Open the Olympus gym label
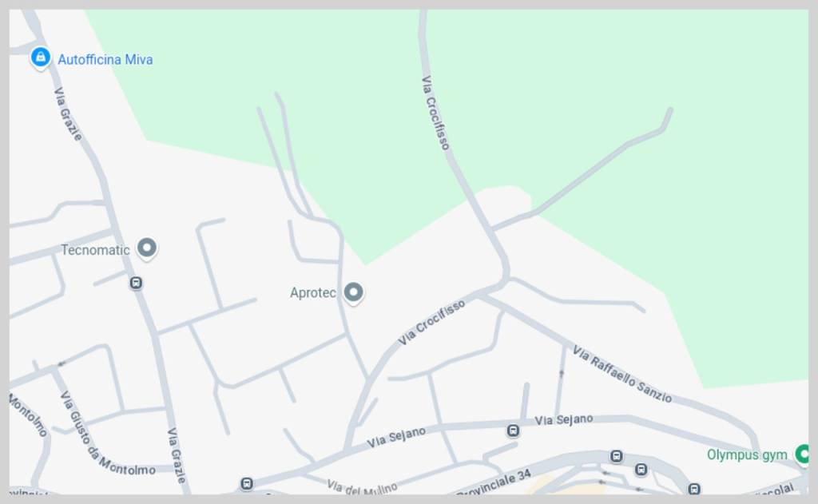 coord(747,455)
